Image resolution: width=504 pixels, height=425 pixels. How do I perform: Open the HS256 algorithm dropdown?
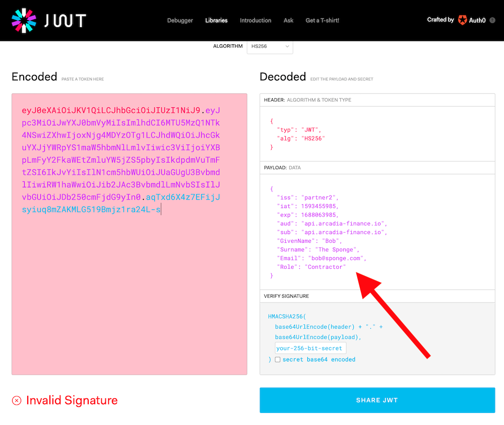[x=270, y=47]
